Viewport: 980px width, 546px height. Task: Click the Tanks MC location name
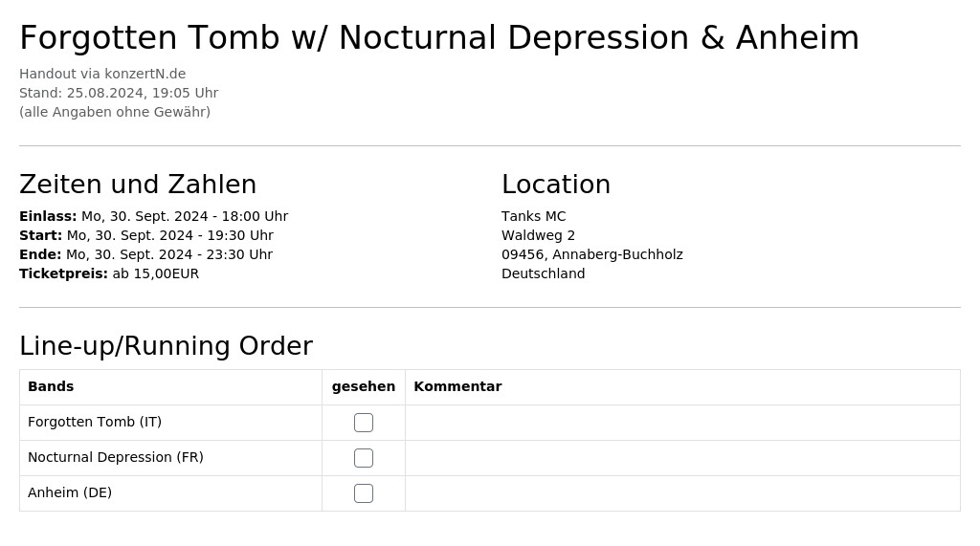tap(533, 216)
